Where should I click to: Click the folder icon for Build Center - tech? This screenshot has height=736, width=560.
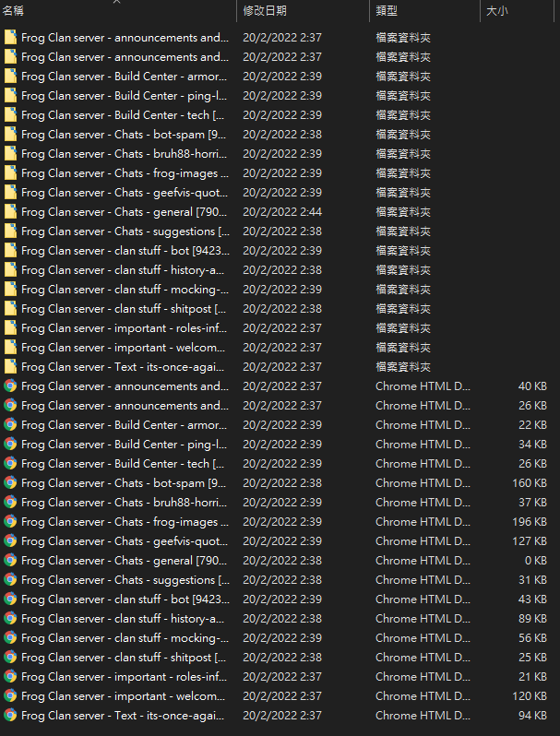coord(10,115)
